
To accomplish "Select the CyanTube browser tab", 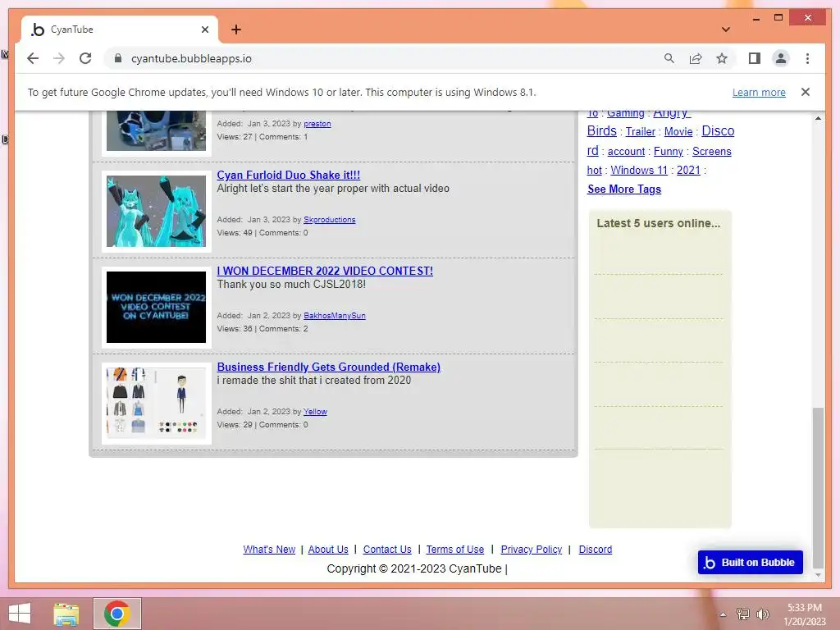I will (x=120, y=30).
